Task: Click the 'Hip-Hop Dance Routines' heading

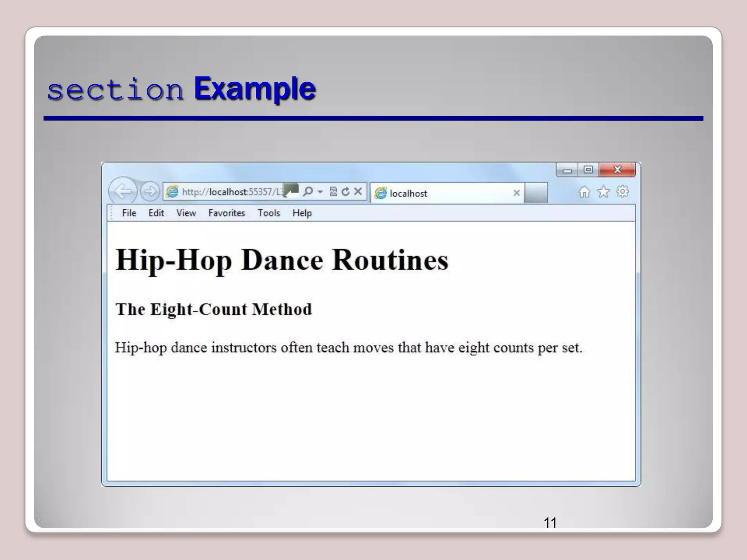Action: pyautogui.click(x=282, y=260)
